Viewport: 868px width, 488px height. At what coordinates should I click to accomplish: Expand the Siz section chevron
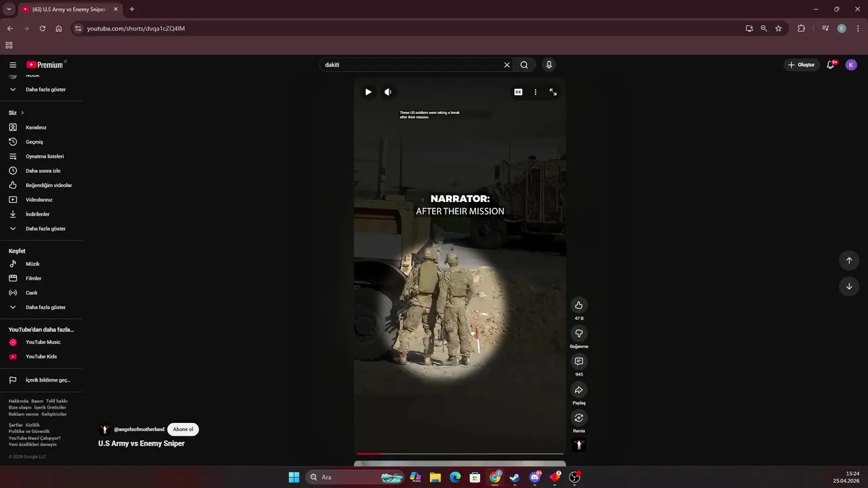point(22,113)
